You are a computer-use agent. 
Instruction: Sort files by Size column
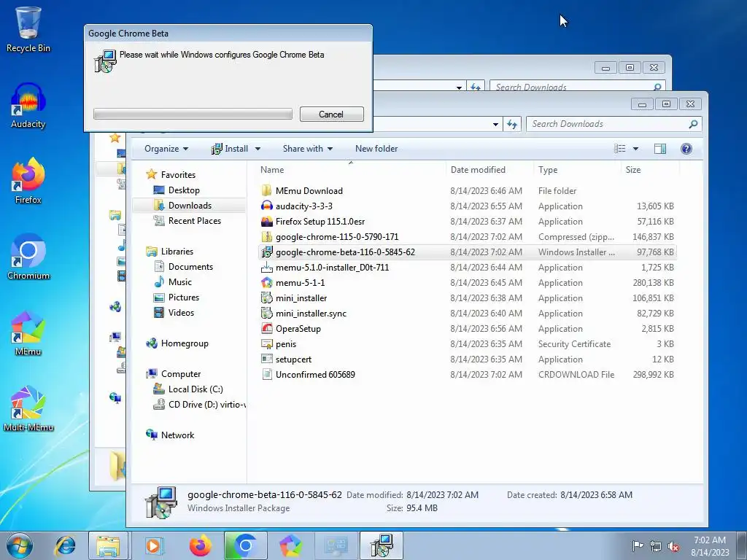coord(633,169)
